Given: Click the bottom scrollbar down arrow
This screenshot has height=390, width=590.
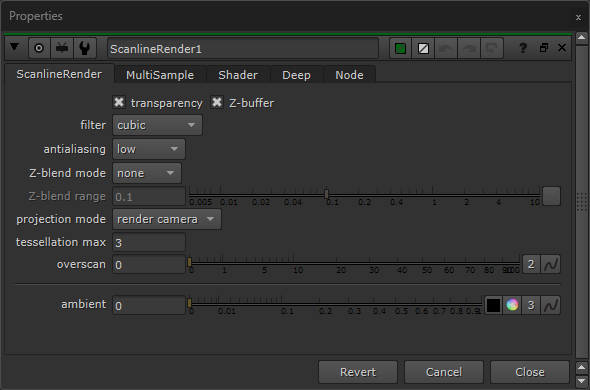Looking at the screenshot, I should pos(581,380).
